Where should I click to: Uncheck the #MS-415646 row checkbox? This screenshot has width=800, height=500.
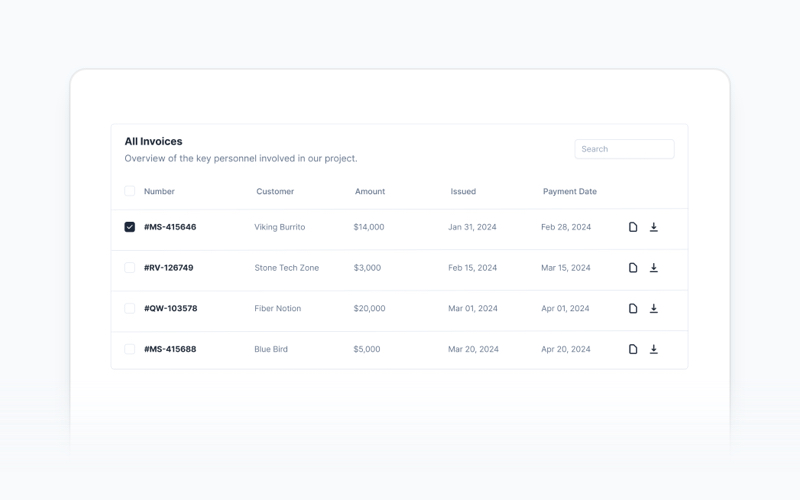(130, 227)
